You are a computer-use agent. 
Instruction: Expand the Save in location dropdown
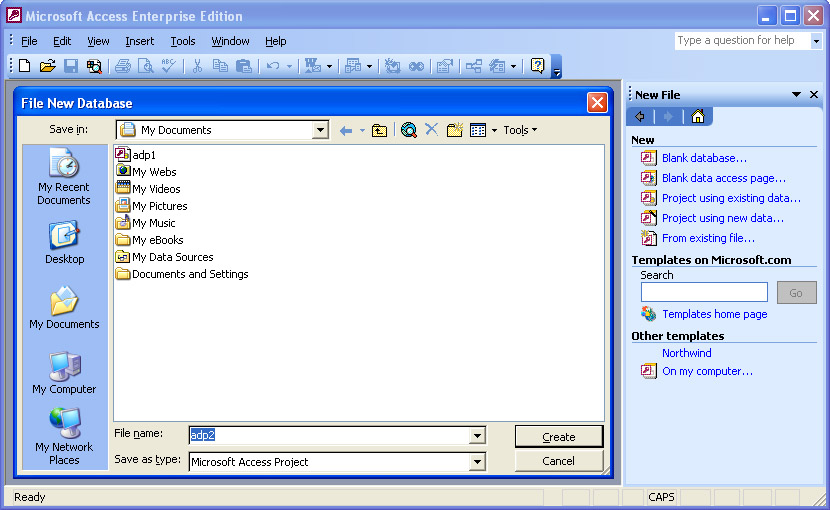320,130
